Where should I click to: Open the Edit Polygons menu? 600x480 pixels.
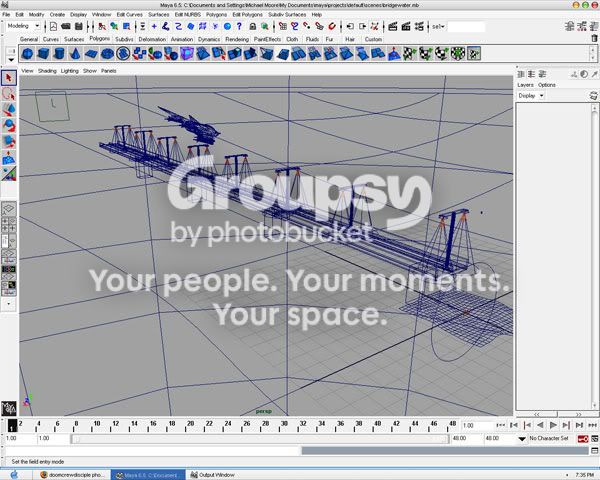coord(248,15)
